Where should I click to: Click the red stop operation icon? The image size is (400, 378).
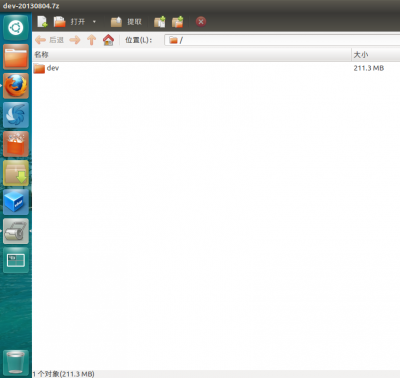pyautogui.click(x=201, y=22)
